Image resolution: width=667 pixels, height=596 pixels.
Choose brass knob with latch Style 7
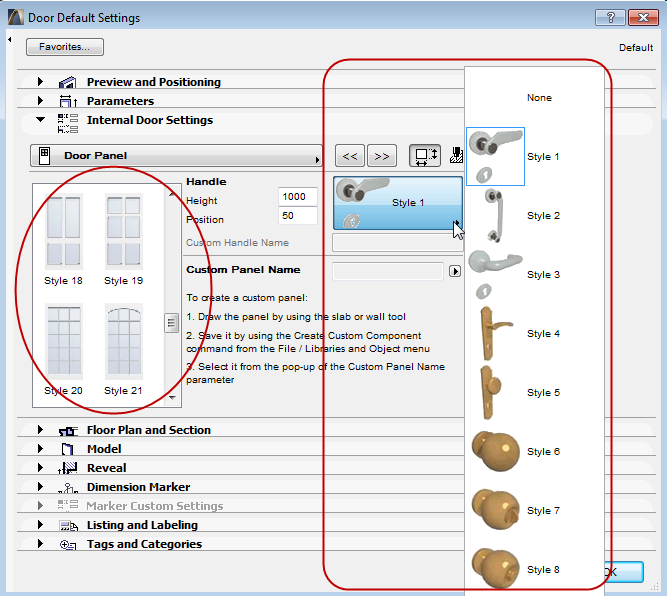[x=534, y=510]
